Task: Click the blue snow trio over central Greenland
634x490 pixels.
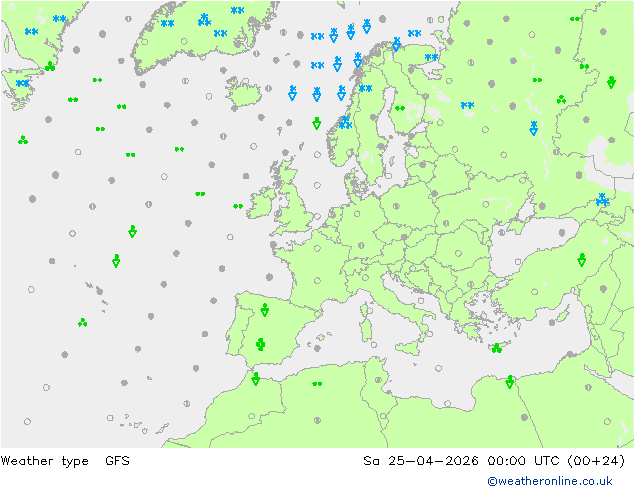Action: (x=204, y=20)
